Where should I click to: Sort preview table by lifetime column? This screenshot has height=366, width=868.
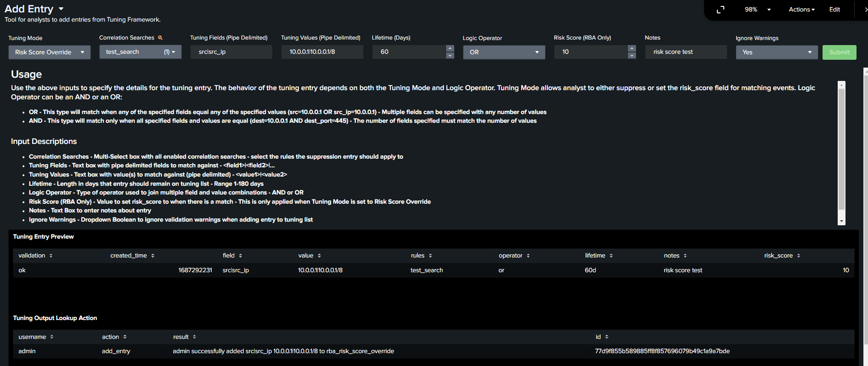599,256
